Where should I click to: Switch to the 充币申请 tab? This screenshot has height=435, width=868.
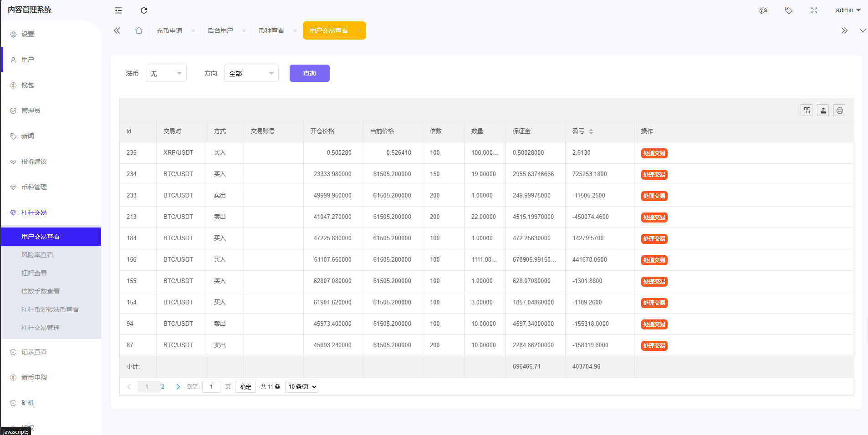169,30
